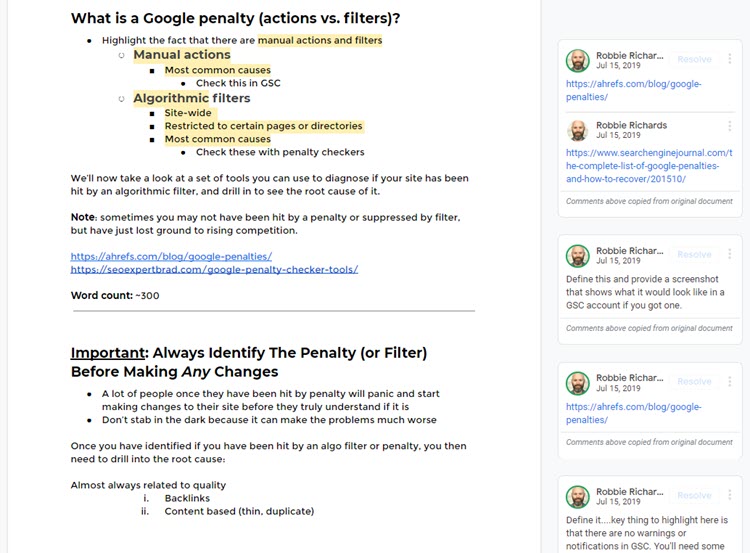The width and height of the screenshot is (750, 553).
Task: Click avatar on the searchenginejournal link comment
Action: pyautogui.click(x=578, y=130)
